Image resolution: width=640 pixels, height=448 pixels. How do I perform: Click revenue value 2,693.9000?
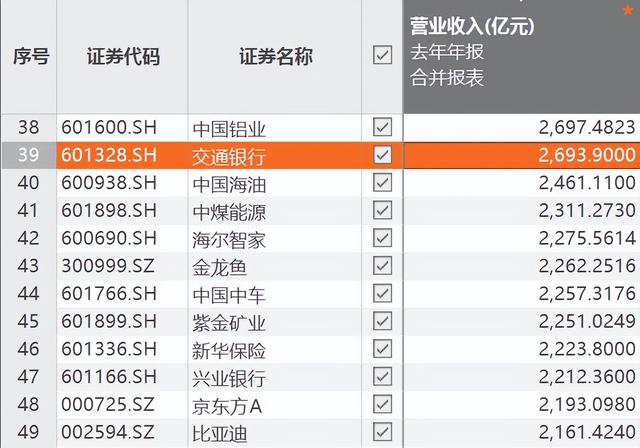pos(587,155)
